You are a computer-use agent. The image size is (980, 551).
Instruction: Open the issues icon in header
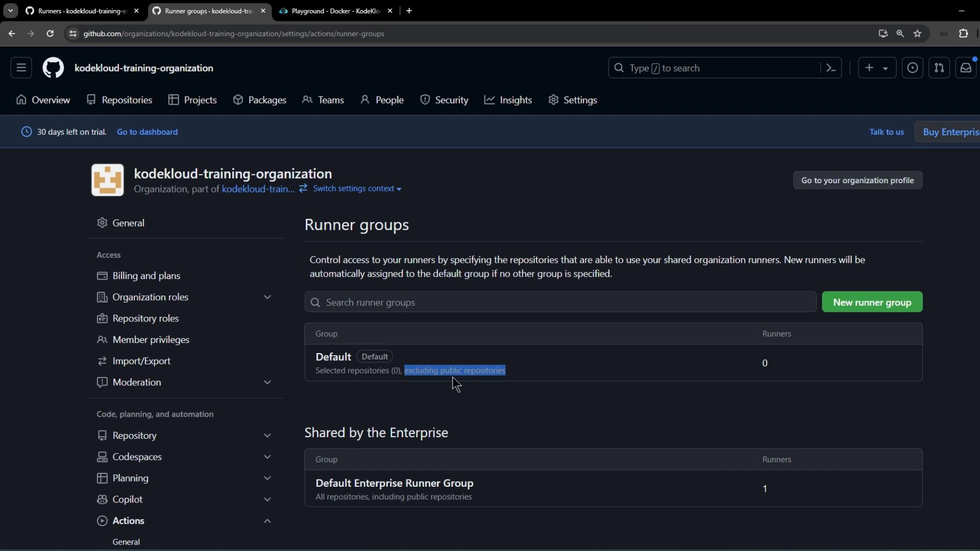912,68
